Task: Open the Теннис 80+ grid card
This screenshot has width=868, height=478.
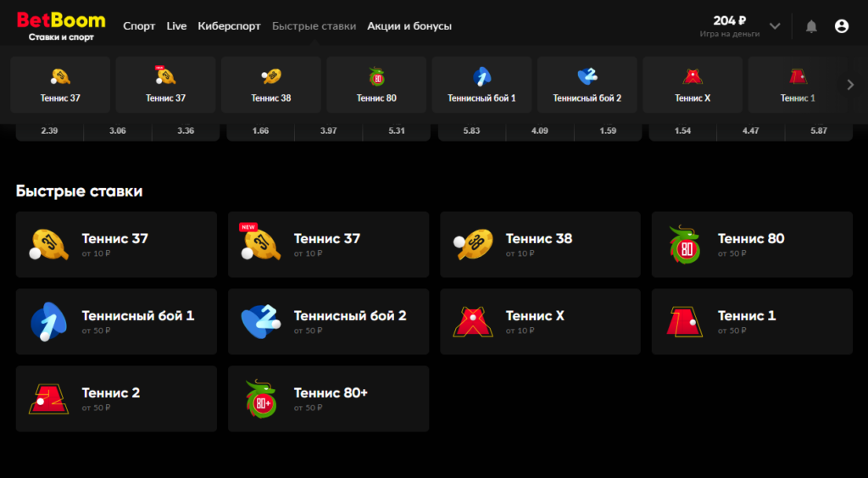Action: coord(328,399)
